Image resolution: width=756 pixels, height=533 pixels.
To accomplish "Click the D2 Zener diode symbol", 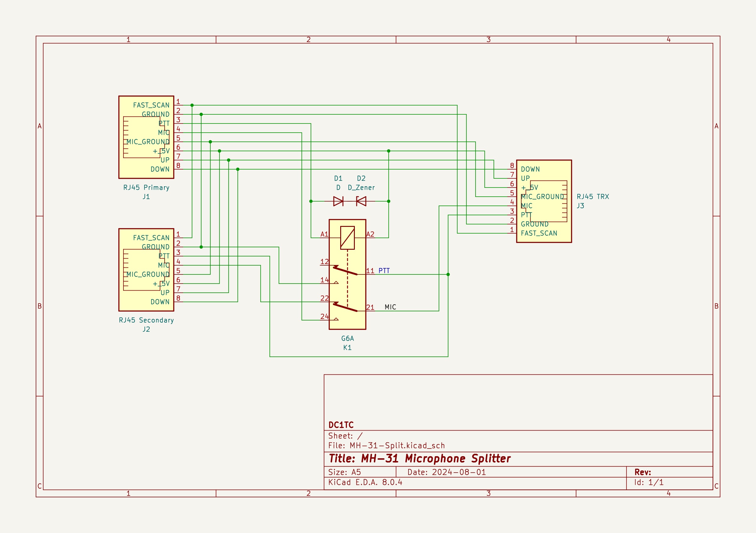I will click(x=361, y=201).
